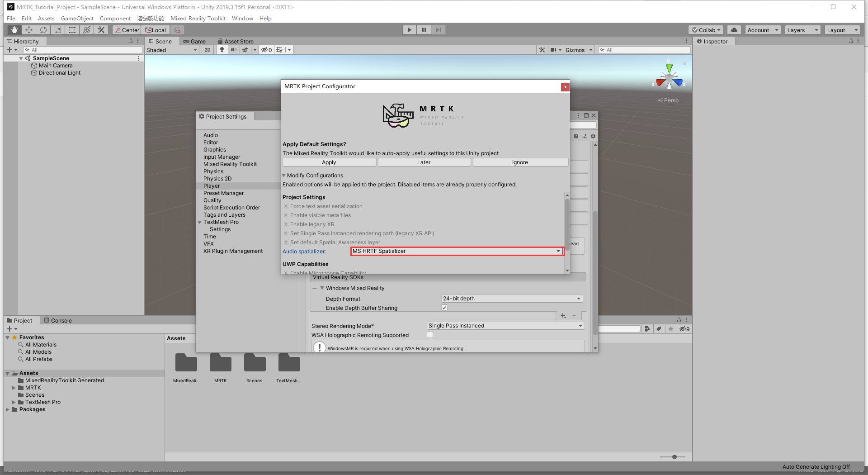Screen dimensions: 868x475
Task: Click search by type icon in Project panel
Action: (647, 329)
